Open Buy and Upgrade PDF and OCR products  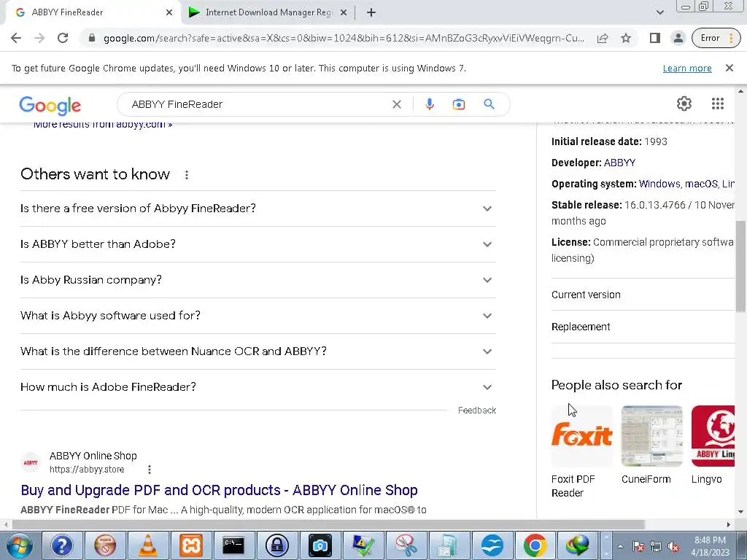[219, 490]
